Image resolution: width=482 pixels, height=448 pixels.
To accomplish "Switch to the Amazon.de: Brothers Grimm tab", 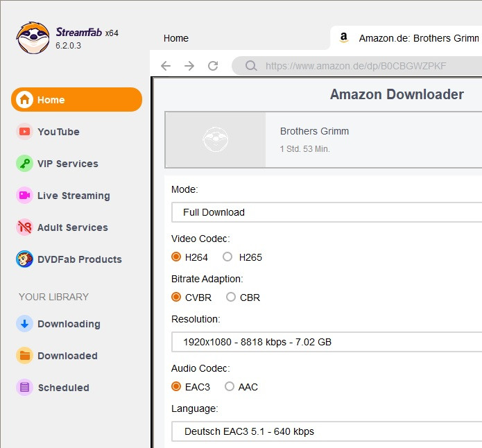I will coord(406,38).
